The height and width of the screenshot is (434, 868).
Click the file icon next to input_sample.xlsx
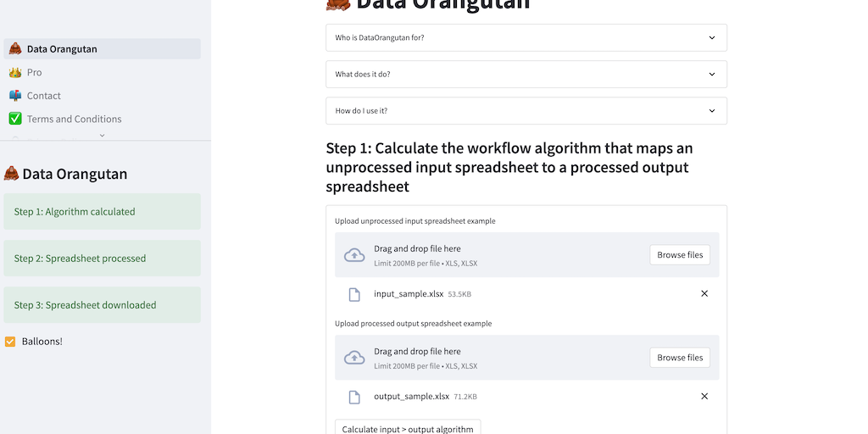pyautogui.click(x=355, y=294)
